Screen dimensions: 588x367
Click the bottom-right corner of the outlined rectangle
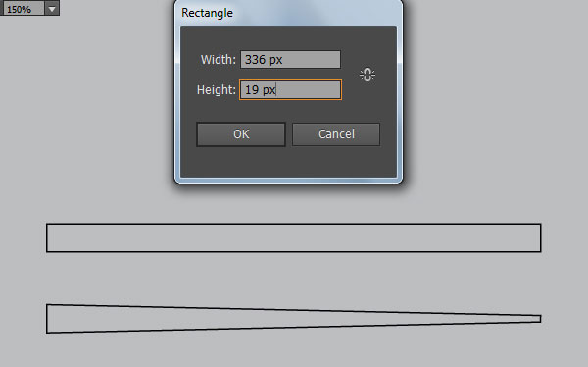pos(540,251)
